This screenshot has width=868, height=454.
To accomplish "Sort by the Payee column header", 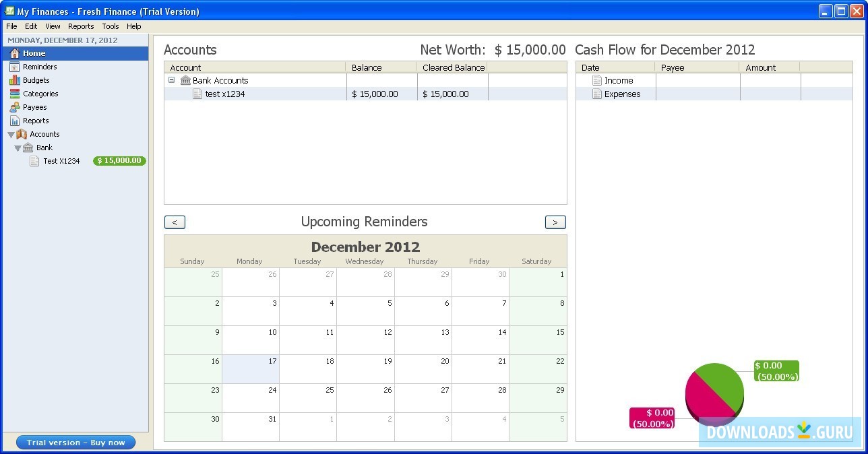I will click(697, 67).
